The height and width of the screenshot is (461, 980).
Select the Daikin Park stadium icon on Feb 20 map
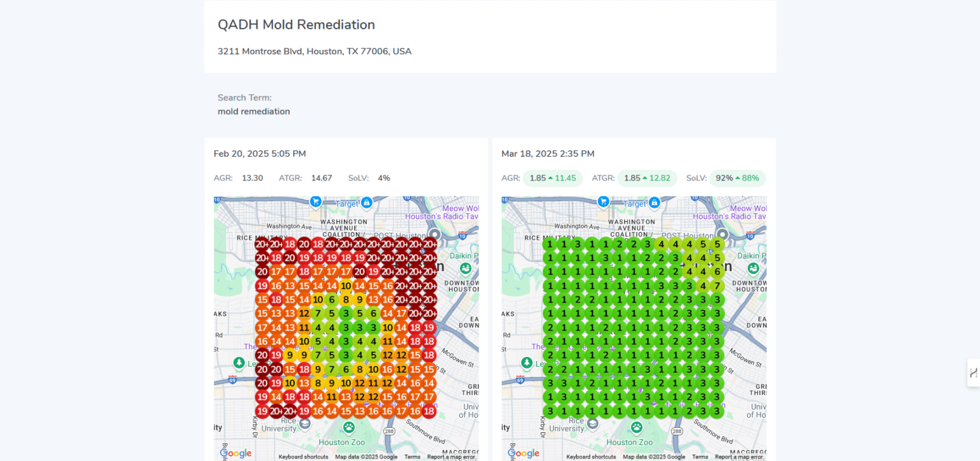pos(465,268)
